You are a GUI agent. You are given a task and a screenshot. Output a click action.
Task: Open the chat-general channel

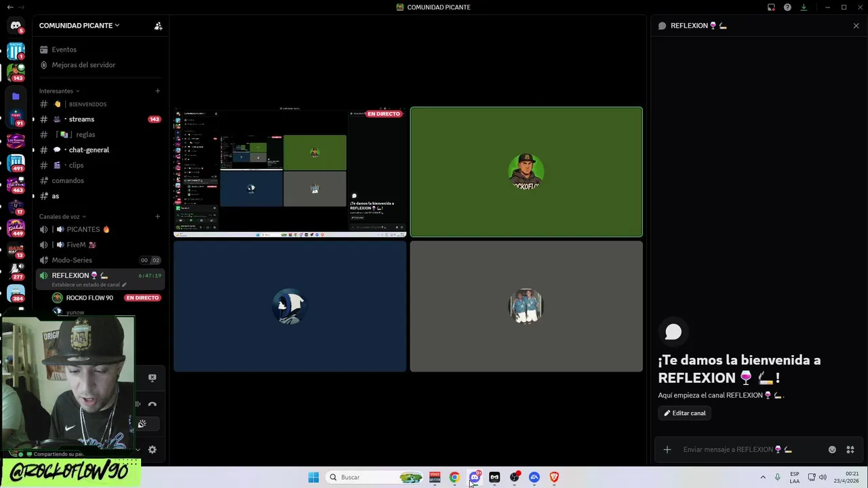pyautogui.click(x=100, y=150)
